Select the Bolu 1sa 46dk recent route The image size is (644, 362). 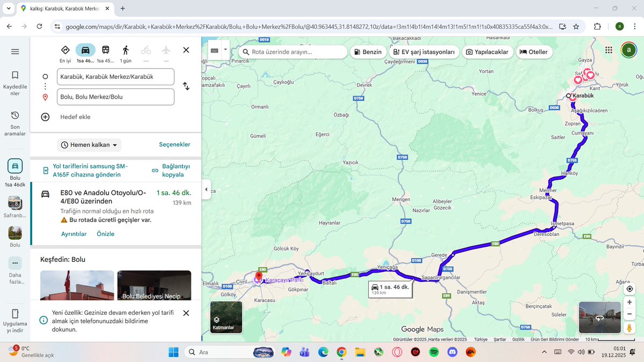click(15, 173)
